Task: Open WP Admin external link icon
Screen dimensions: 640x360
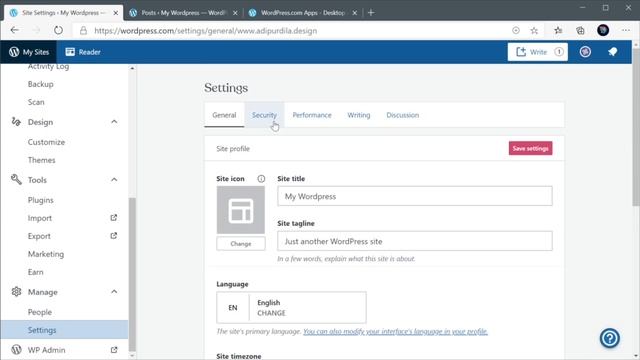Action: coord(114,350)
